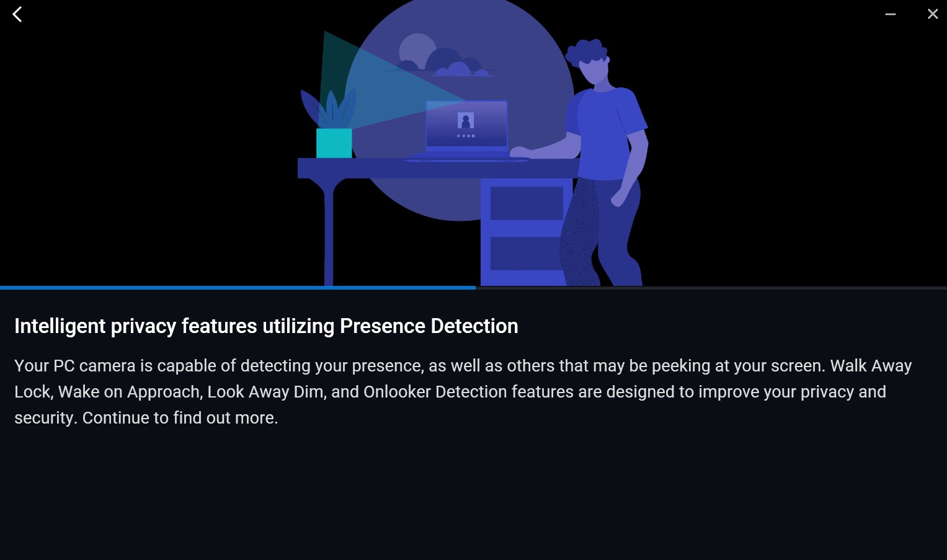
Task: Click the heading Intelligent privacy features
Action: [x=266, y=326]
